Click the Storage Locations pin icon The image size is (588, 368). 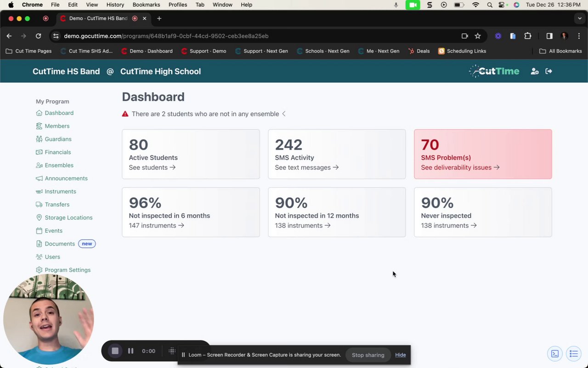tap(39, 218)
